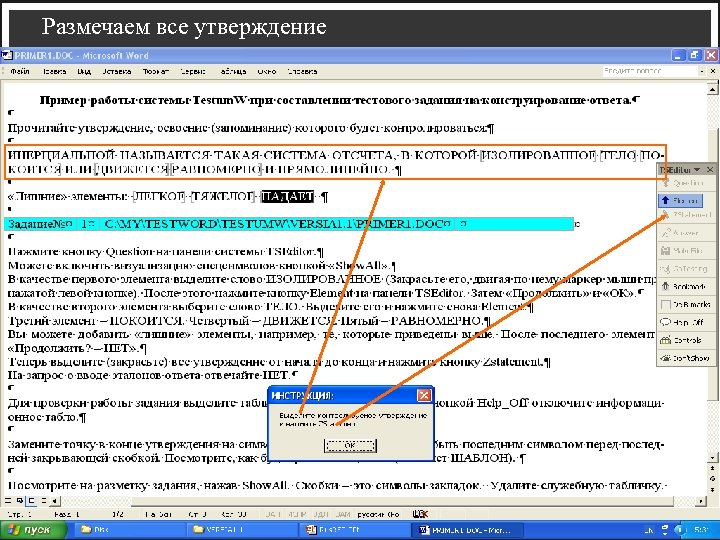Image resolution: width=720 pixels, height=540 pixels.
Task: Click the Make File button in TSEditor
Action: (681, 251)
